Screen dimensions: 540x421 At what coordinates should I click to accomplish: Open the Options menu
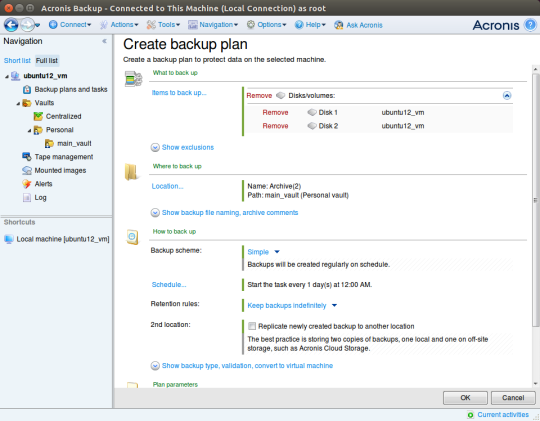tap(266, 25)
